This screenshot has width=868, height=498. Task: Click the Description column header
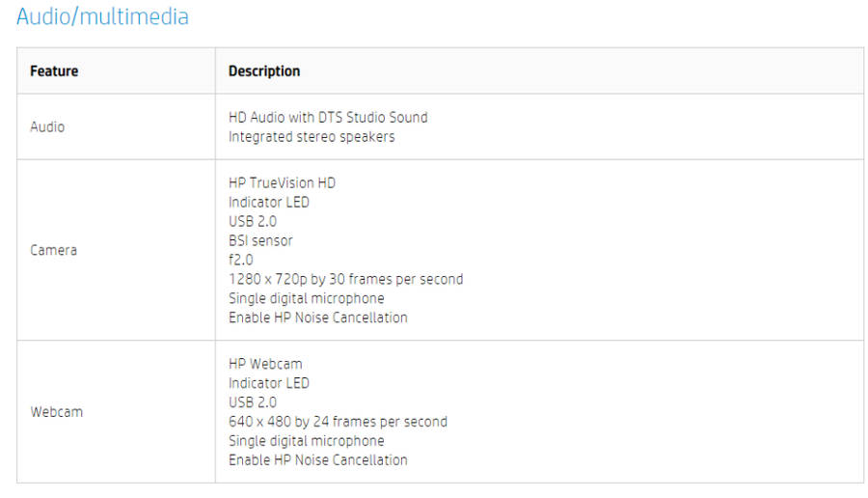click(264, 71)
